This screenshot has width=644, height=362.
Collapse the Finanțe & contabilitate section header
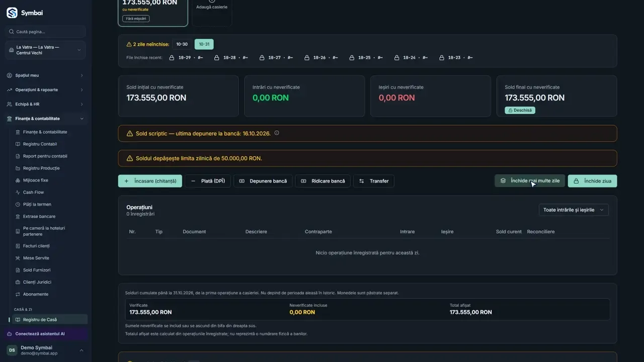(x=45, y=119)
